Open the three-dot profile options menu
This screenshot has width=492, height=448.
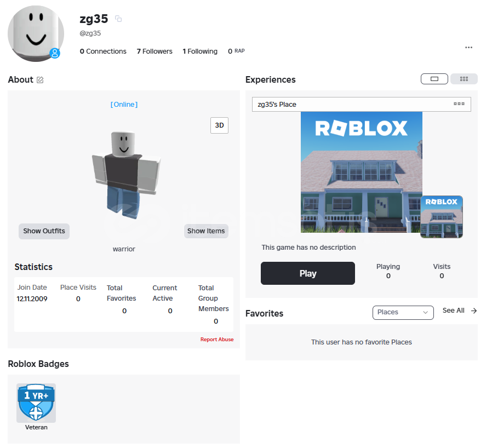tap(468, 47)
